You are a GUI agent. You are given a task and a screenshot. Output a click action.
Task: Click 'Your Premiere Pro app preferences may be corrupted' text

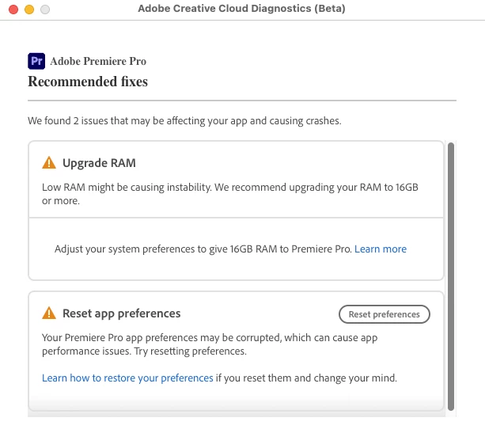tap(210, 344)
